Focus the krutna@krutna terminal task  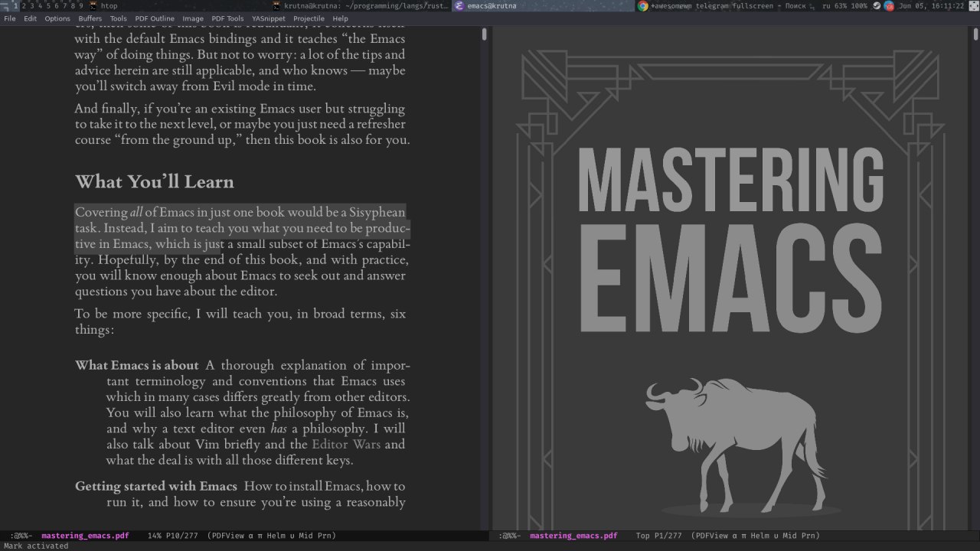[x=367, y=5]
